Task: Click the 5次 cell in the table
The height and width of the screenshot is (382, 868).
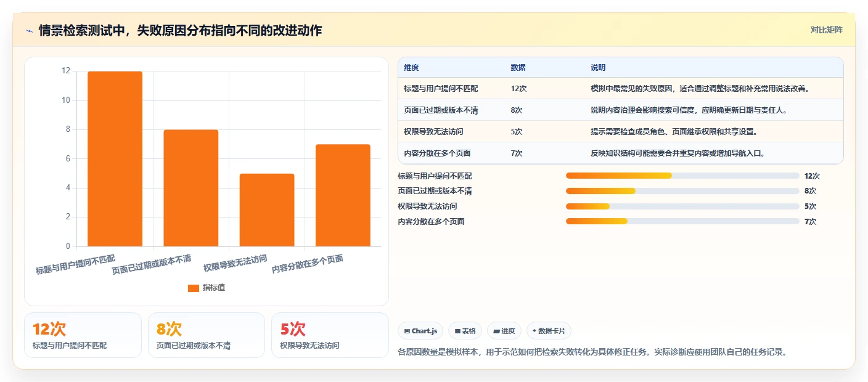Action: pyautogui.click(x=517, y=132)
